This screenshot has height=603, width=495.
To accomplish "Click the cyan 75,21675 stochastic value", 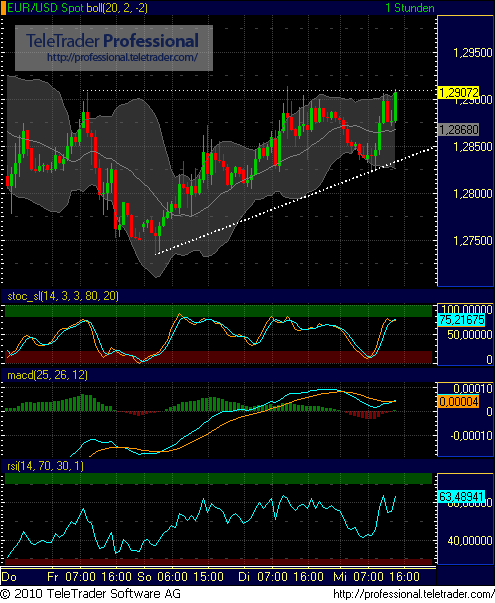I will 462,320.
